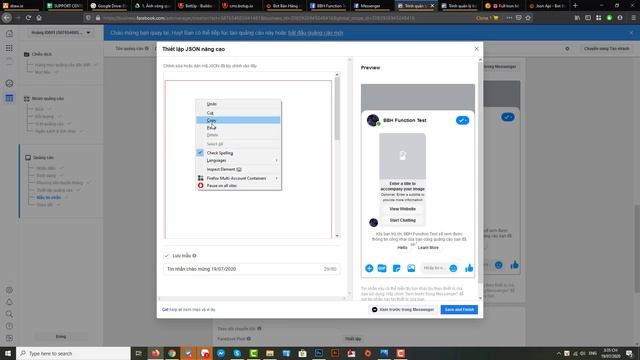Click the thumbs-up like icon in preview

[x=469, y=268]
